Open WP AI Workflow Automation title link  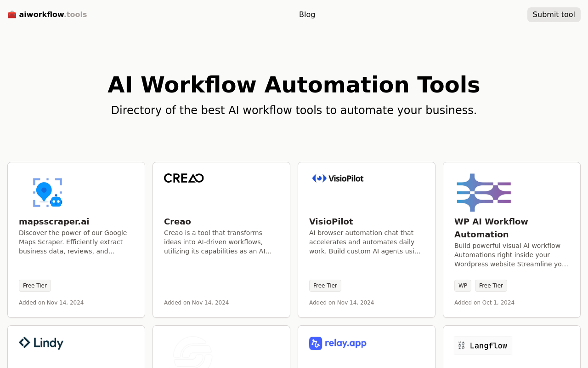tap(491, 228)
